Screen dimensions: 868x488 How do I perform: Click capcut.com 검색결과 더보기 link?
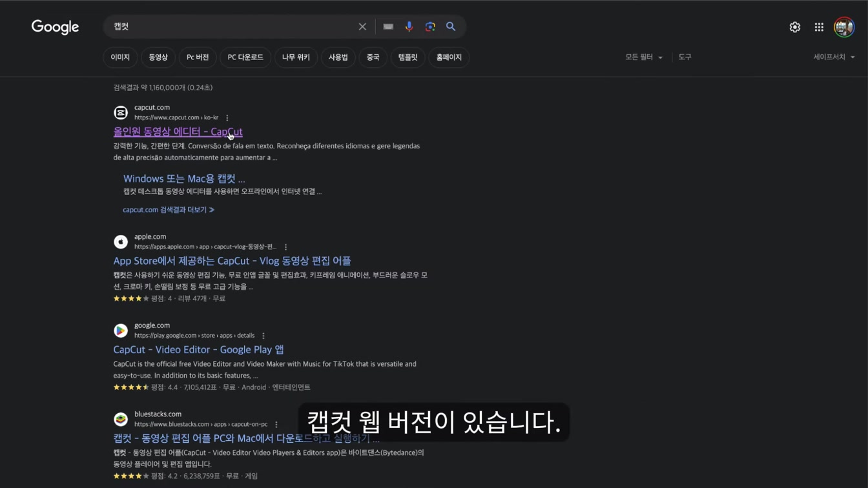(x=169, y=210)
